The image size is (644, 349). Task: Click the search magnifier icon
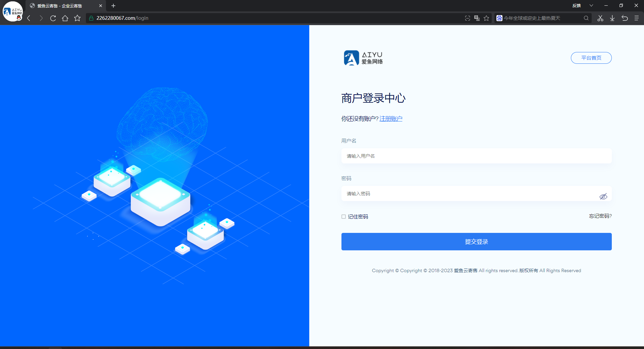(586, 18)
